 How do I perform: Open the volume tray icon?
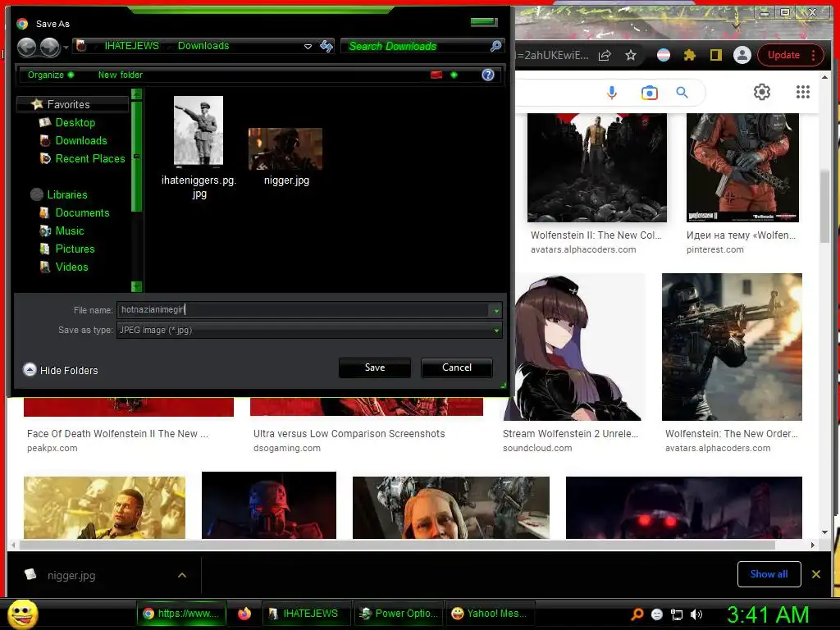coord(696,614)
